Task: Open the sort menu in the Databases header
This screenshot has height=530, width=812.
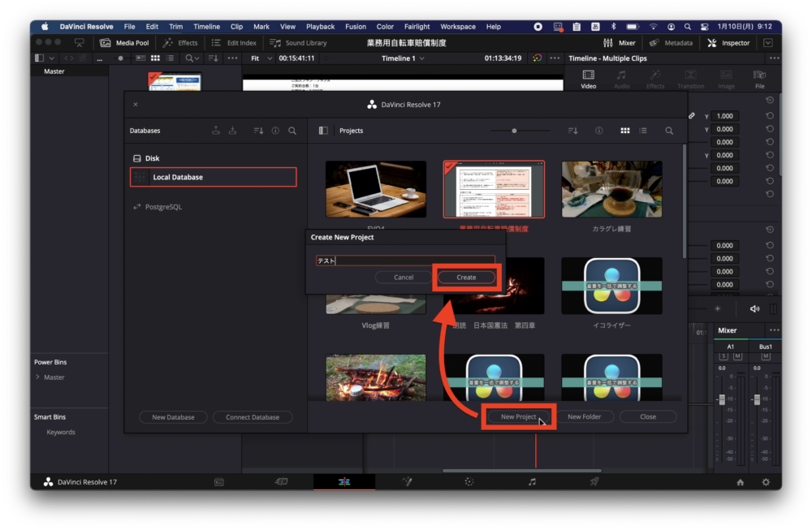Action: click(x=258, y=131)
